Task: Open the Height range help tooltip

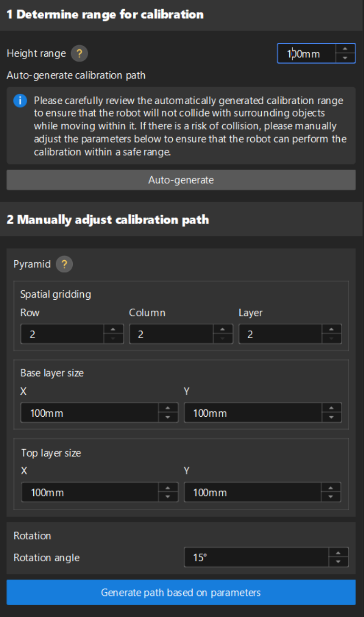Action: point(79,53)
